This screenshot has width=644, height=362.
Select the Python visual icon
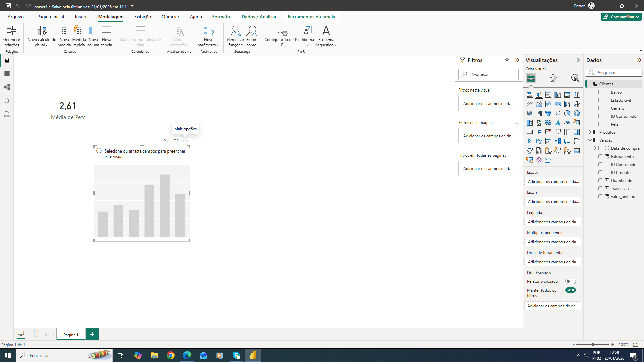pos(539,141)
